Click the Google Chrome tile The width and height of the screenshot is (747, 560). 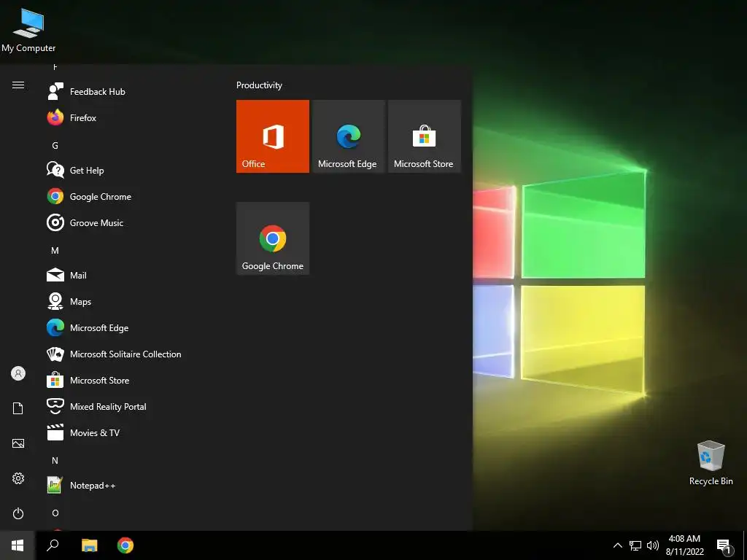[273, 238]
